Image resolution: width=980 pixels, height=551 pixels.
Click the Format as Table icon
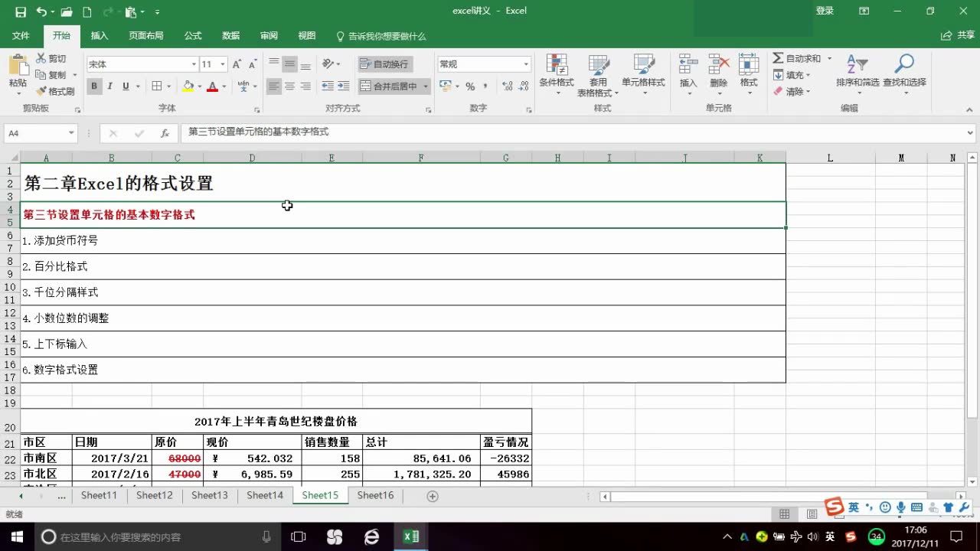click(x=599, y=73)
